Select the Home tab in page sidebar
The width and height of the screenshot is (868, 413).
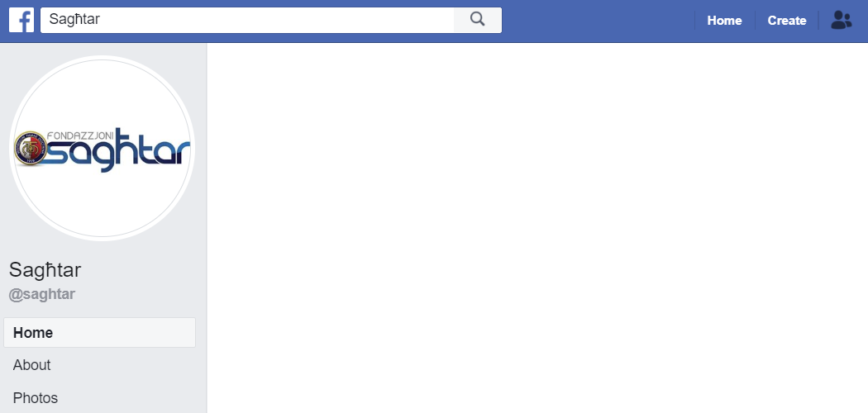tap(100, 332)
